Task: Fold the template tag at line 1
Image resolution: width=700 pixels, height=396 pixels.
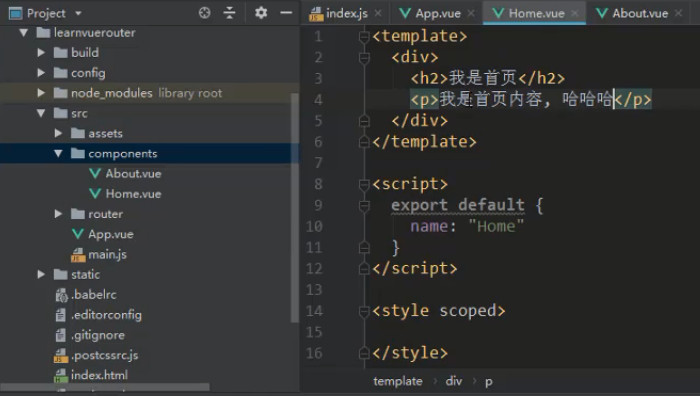Action: click(x=364, y=37)
